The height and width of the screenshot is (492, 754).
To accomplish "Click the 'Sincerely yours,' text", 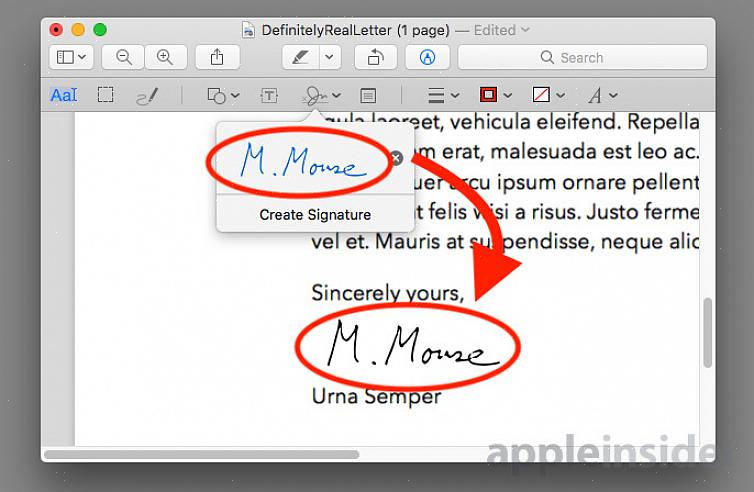I will (x=388, y=293).
